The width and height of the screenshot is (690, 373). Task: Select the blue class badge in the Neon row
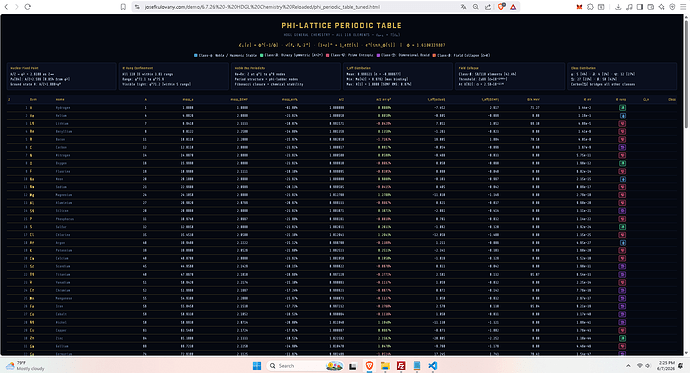tap(622, 179)
